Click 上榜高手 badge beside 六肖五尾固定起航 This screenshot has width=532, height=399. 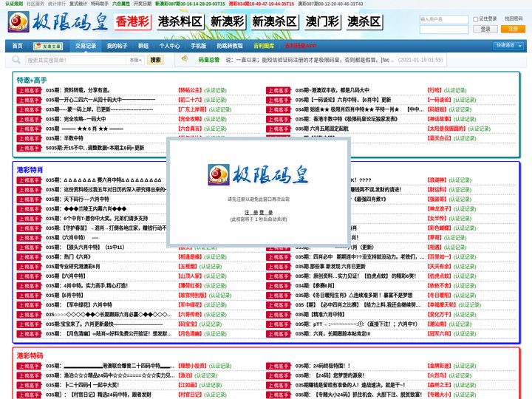[279, 129]
